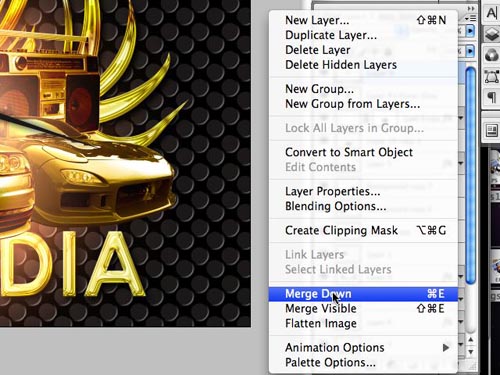Viewport: 500px width, 375px height.
Task: Select Flatten Image
Action: tap(363, 323)
